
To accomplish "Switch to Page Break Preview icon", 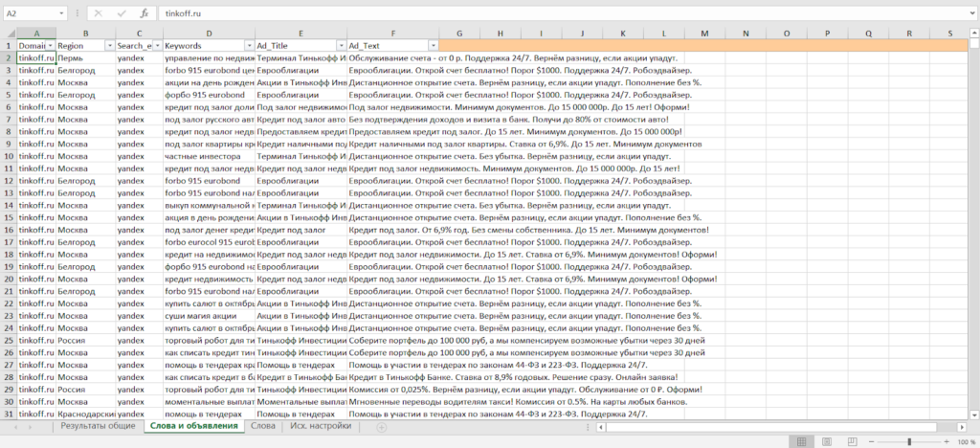I will pos(850,441).
